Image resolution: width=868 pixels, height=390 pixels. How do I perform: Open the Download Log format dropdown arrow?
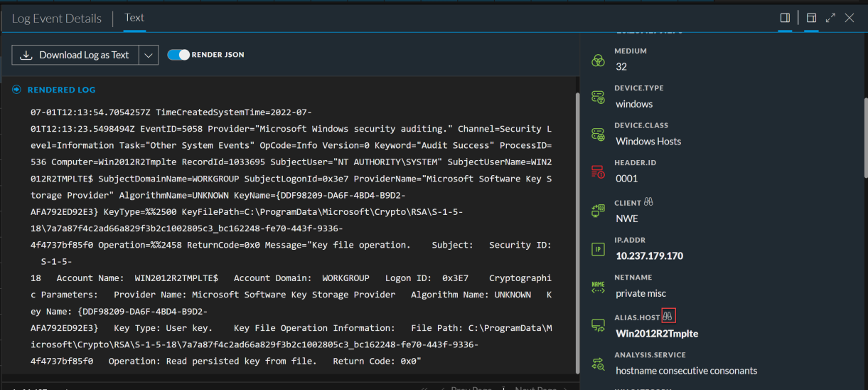coord(148,55)
